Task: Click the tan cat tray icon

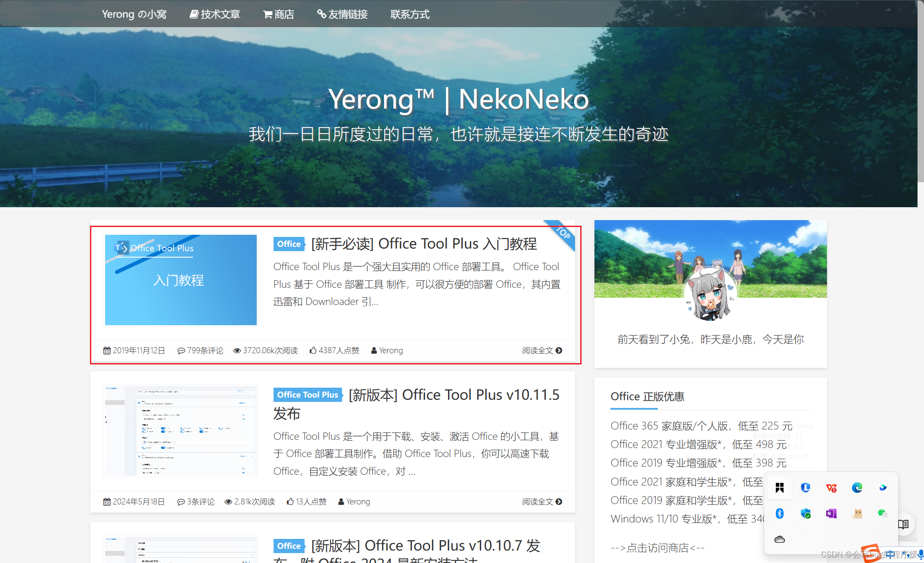Action: 857,513
